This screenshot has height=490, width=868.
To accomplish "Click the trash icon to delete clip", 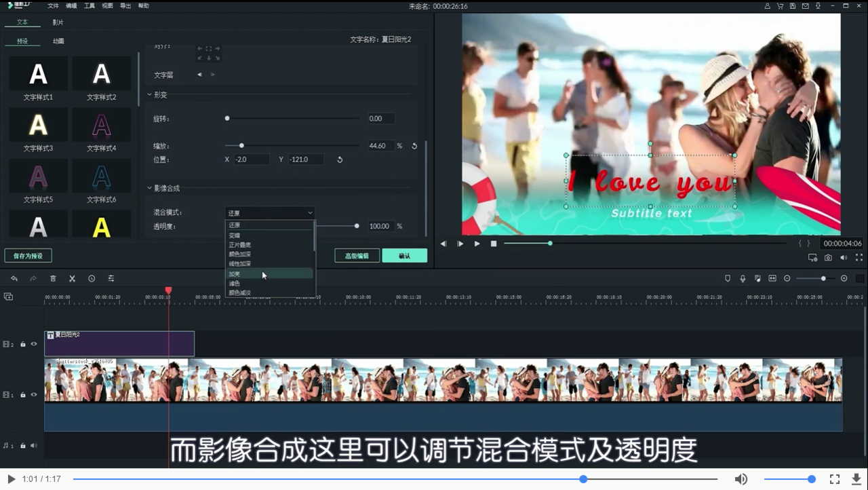I will (x=53, y=278).
